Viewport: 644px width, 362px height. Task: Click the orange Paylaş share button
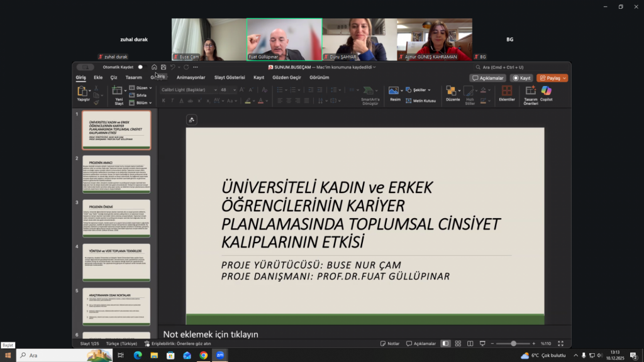pyautogui.click(x=552, y=78)
